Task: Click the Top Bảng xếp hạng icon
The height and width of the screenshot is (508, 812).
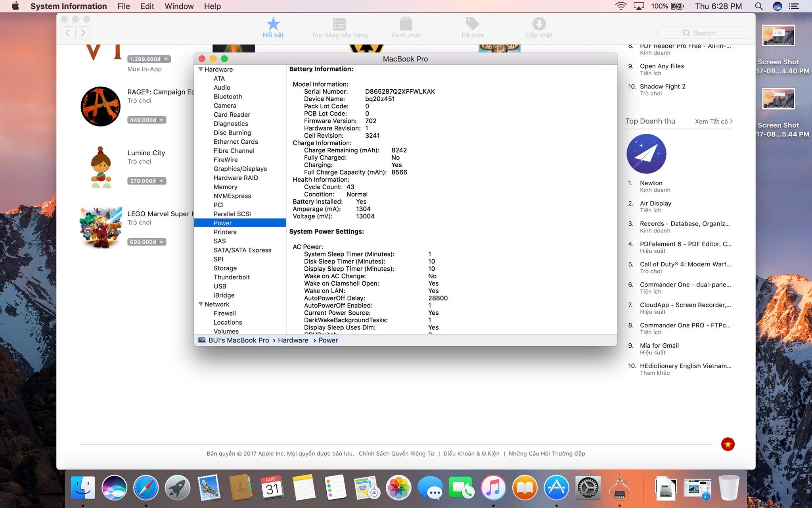Action: [339, 24]
